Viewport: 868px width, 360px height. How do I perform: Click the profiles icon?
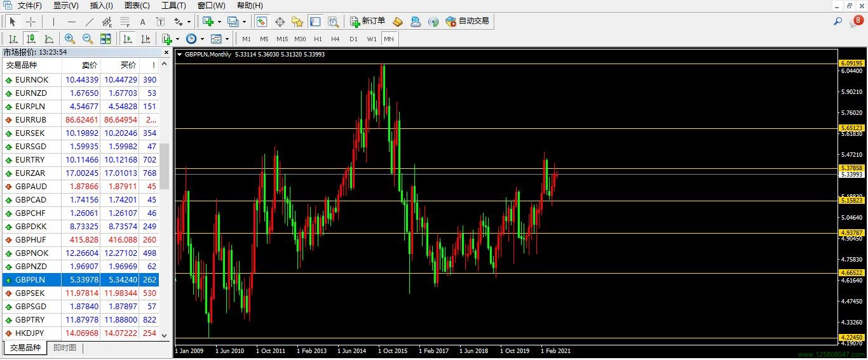point(233,22)
